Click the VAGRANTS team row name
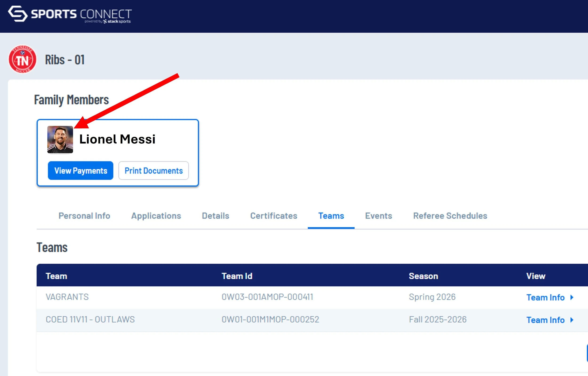 click(x=67, y=297)
